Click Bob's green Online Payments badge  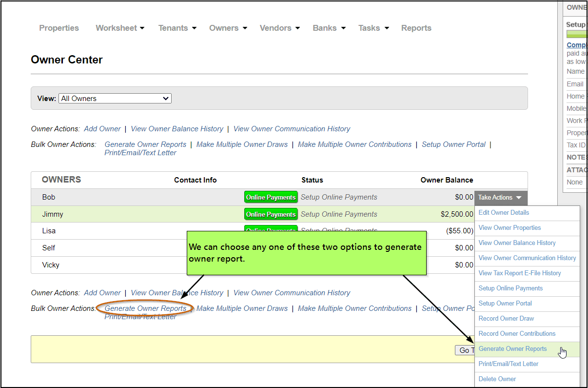point(271,197)
